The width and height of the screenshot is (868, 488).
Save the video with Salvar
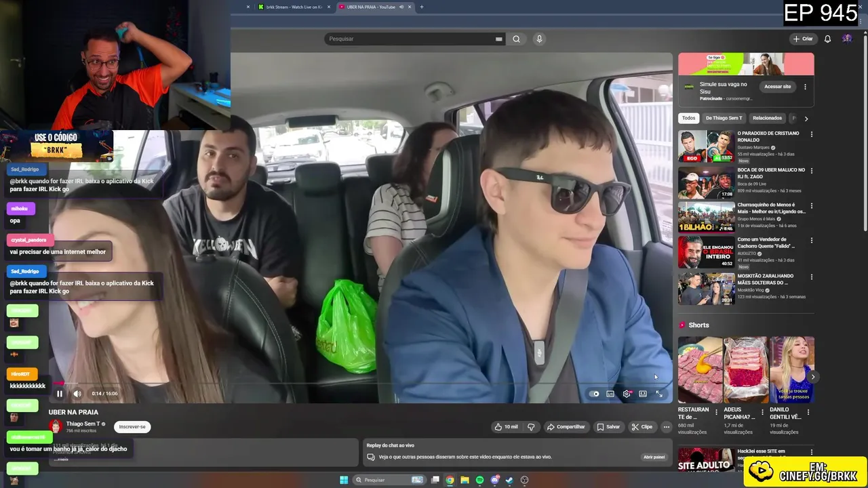[x=608, y=427]
